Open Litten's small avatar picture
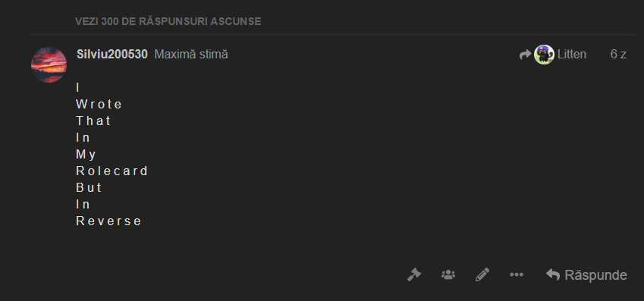 tap(544, 54)
